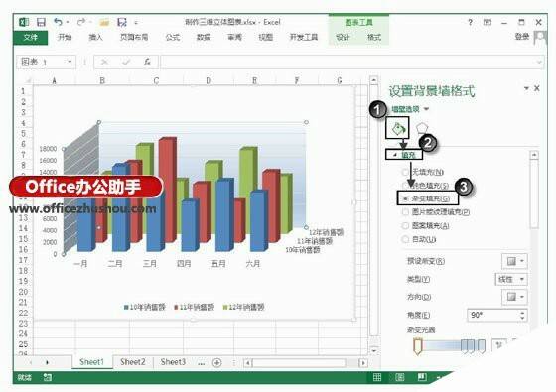Click the Angle value field
The image size is (556, 392).
click(492, 315)
